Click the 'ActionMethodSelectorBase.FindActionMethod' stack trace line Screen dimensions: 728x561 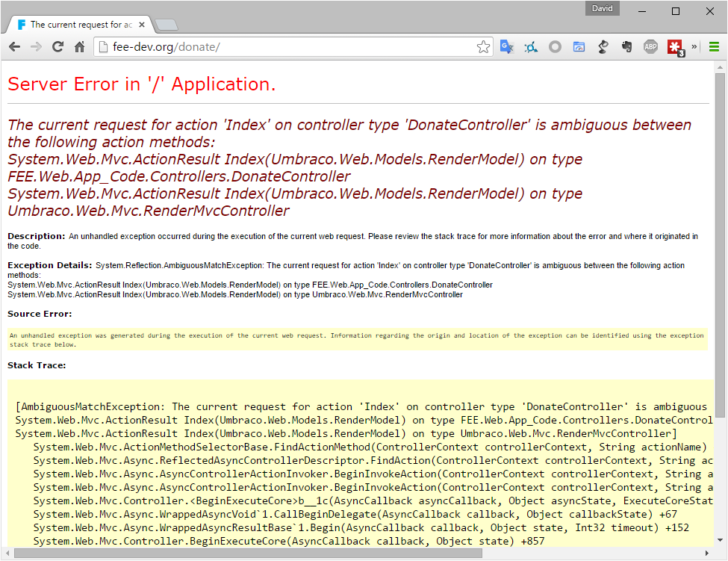click(x=370, y=447)
